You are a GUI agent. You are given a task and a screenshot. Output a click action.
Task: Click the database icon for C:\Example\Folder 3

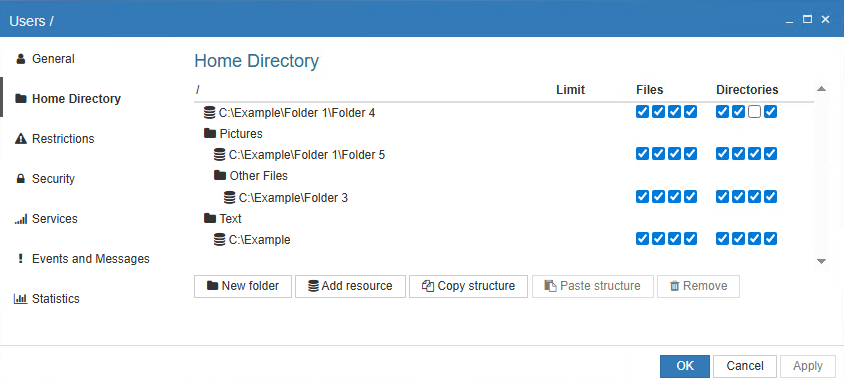point(230,197)
